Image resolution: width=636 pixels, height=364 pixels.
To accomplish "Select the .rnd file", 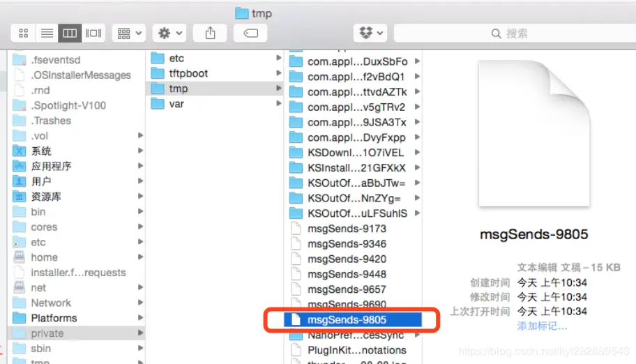I will tap(76, 90).
